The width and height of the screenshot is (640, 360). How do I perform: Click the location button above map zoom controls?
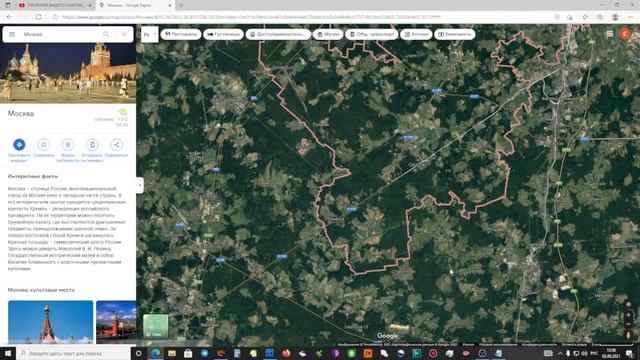point(628,304)
